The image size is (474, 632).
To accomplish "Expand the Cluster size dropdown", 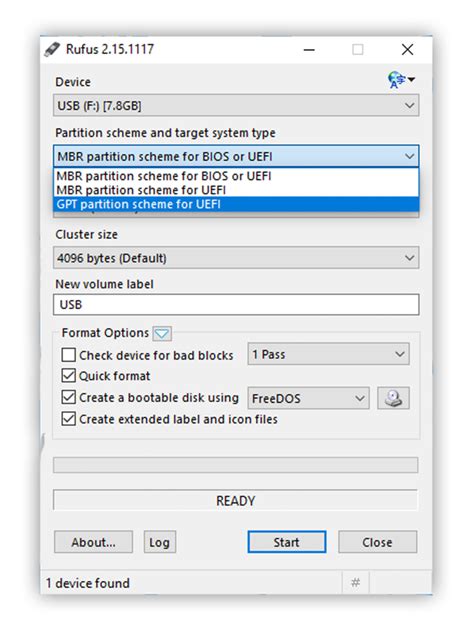I will pyautogui.click(x=236, y=258).
